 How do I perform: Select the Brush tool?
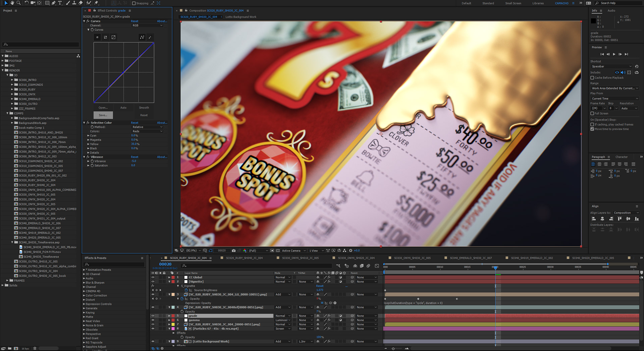(x=68, y=3)
